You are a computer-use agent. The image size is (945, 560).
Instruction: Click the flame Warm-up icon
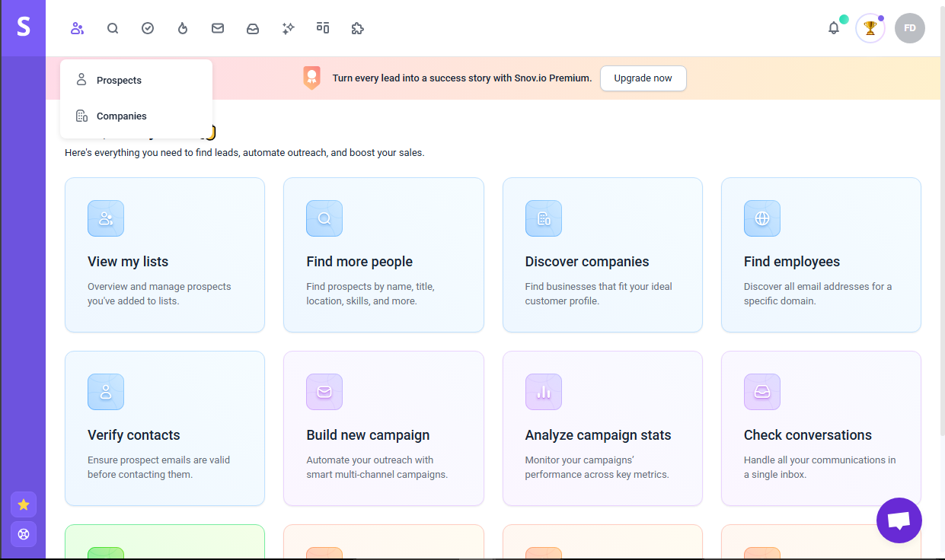coord(183,27)
